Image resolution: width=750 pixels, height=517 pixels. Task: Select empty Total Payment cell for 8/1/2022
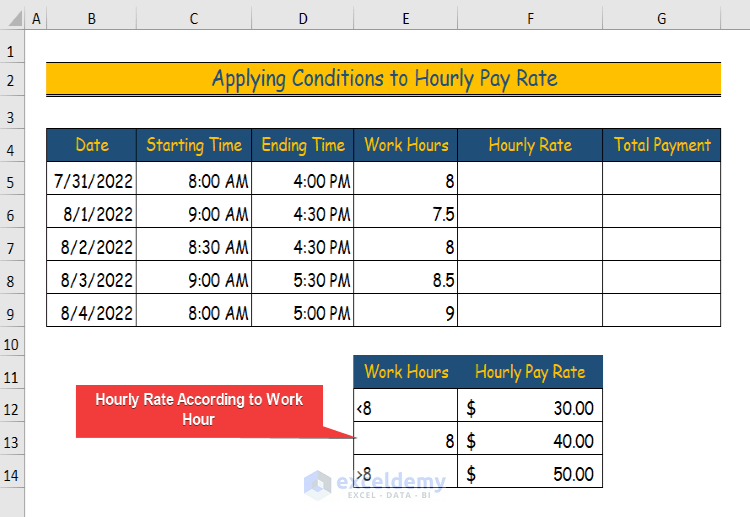[x=662, y=211]
